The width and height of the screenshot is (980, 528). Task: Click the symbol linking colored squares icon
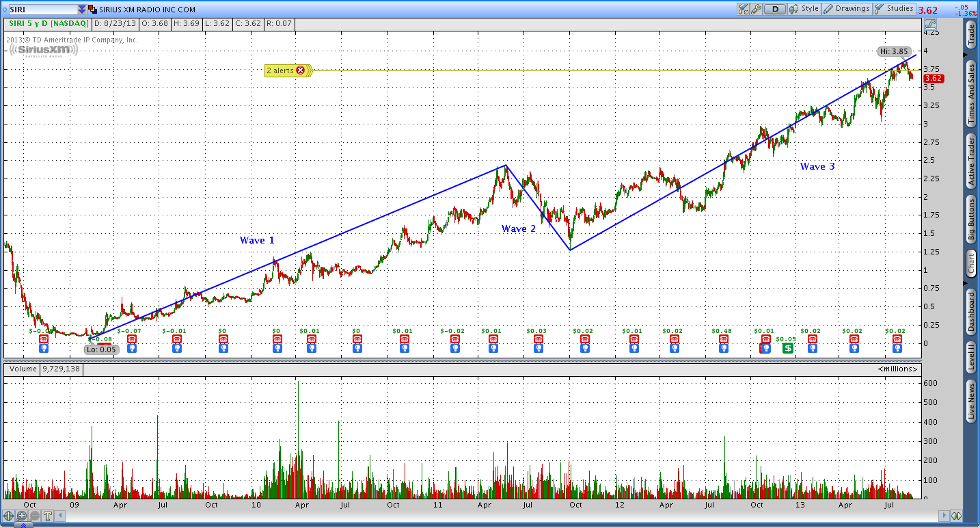93,10
